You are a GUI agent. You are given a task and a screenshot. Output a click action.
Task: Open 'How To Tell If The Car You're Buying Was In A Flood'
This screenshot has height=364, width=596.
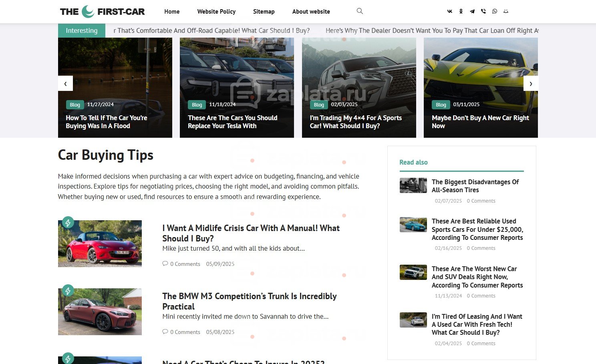[x=107, y=122]
